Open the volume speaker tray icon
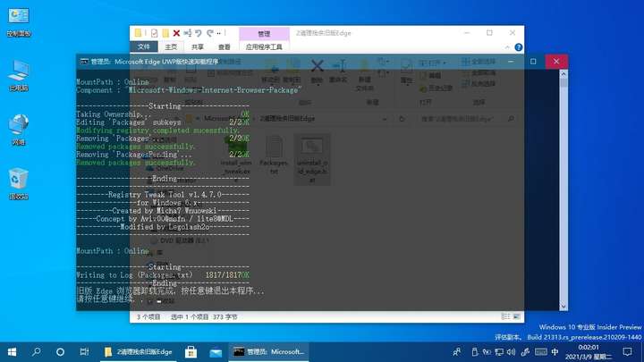 (x=511, y=352)
